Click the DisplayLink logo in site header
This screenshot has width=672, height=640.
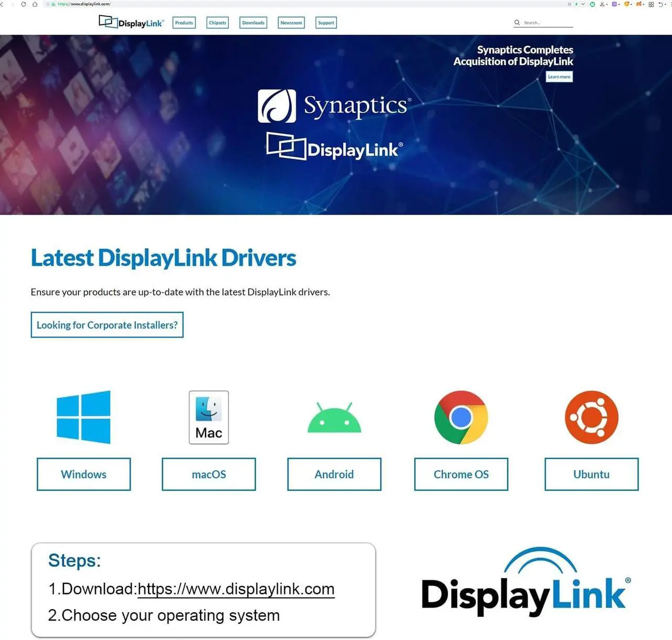point(131,22)
